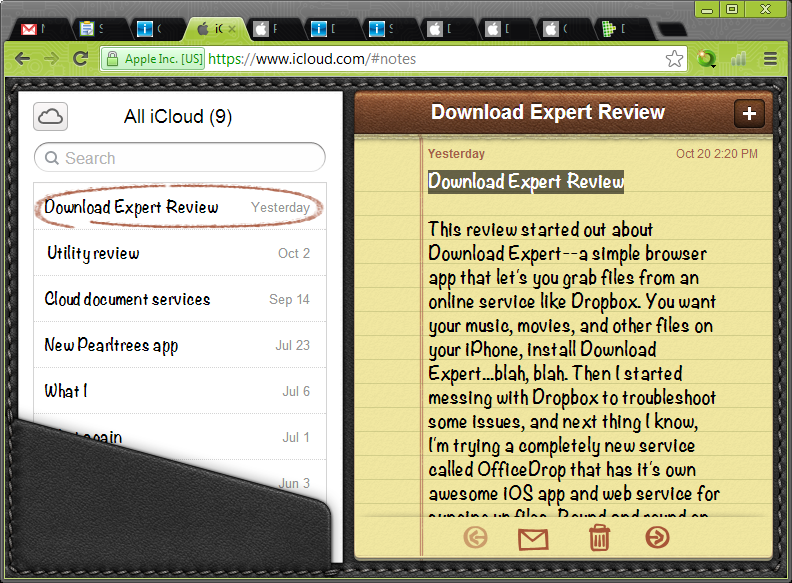Click the Yesterday label in the editor
The width and height of the screenshot is (792, 583).
(456, 154)
